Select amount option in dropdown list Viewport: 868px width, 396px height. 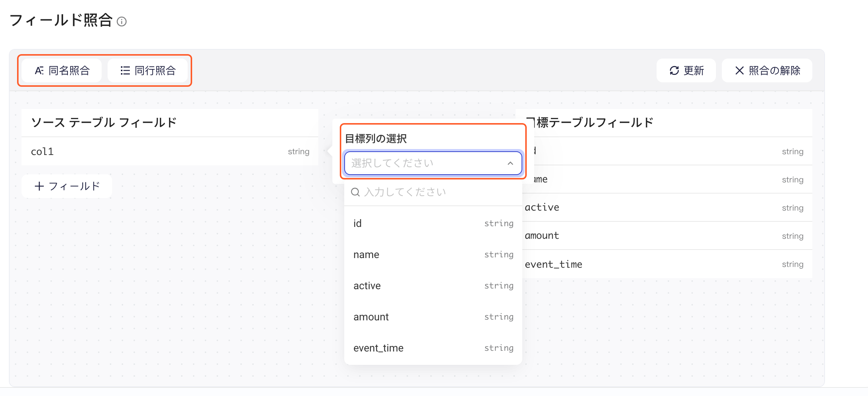coord(433,317)
